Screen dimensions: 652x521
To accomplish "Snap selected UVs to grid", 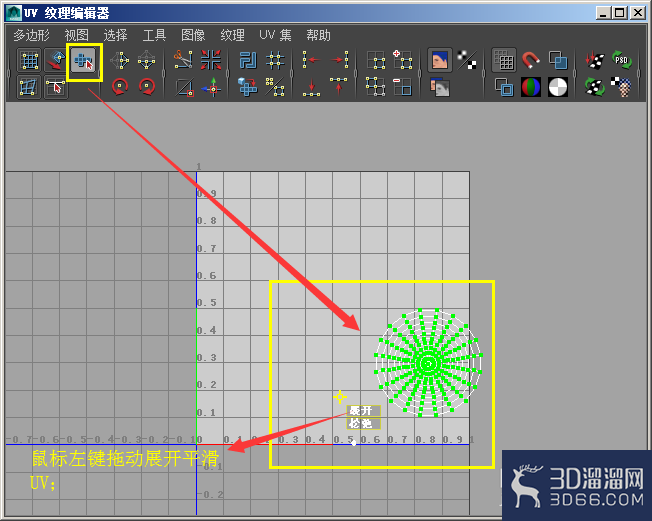I will pos(275,60).
